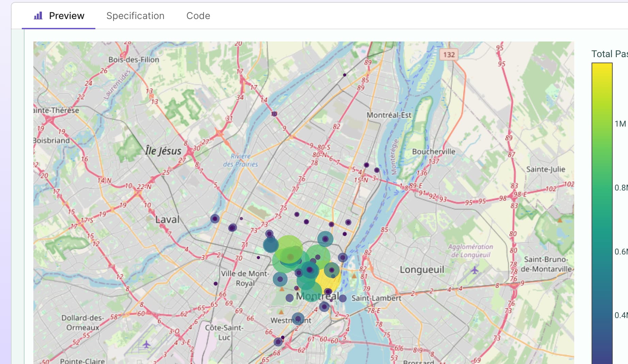Click the bar chart icon beside Preview
628x364 pixels.
[x=38, y=16]
